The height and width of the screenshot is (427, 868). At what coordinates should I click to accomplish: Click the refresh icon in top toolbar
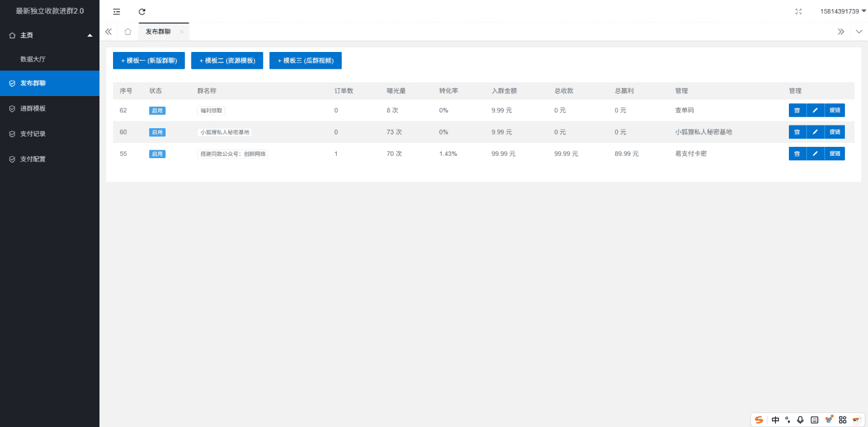click(x=142, y=11)
